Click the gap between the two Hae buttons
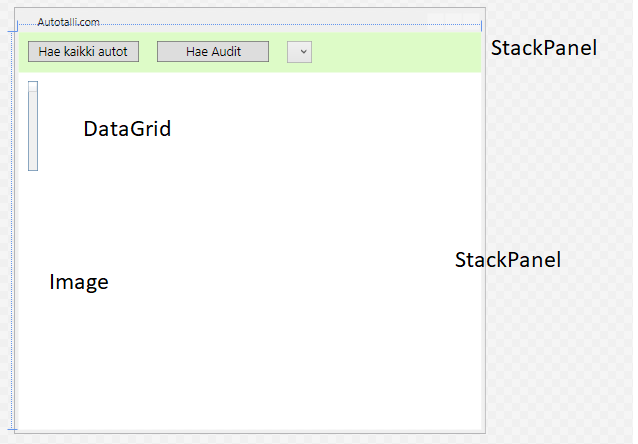The image size is (638, 444). (x=148, y=52)
